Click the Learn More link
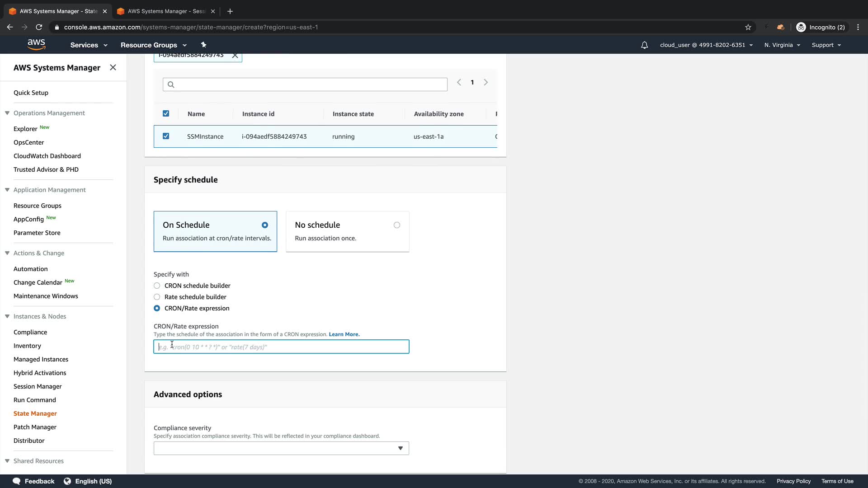Image resolution: width=868 pixels, height=488 pixels. (344, 334)
